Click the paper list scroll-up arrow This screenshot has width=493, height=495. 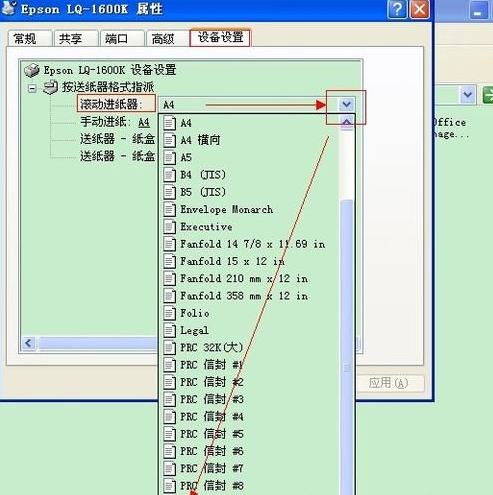(x=347, y=123)
